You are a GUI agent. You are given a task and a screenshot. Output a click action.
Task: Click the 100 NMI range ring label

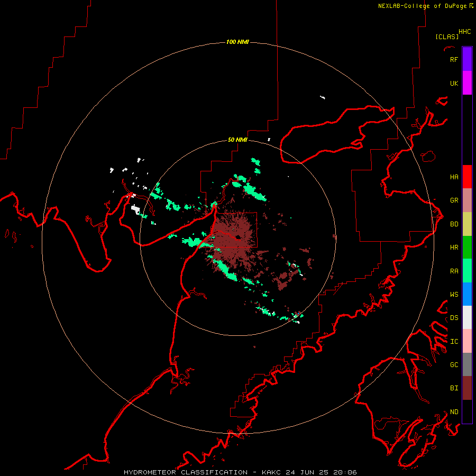237,42
